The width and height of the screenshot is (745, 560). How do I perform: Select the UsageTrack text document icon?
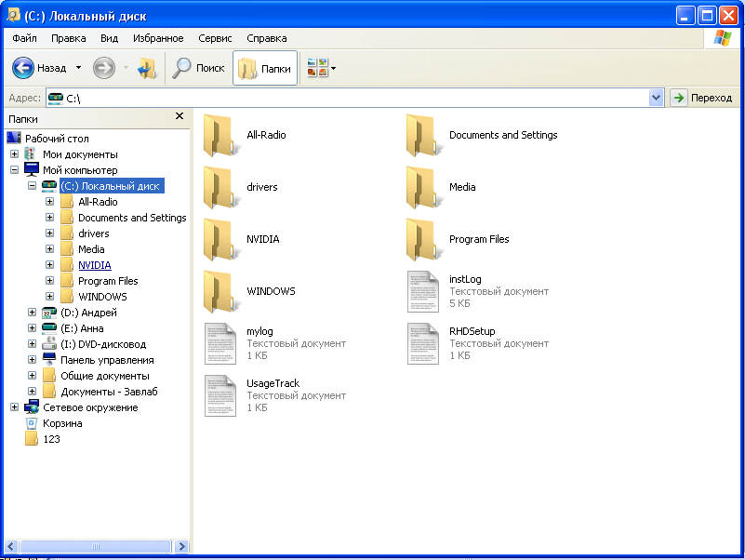220,396
